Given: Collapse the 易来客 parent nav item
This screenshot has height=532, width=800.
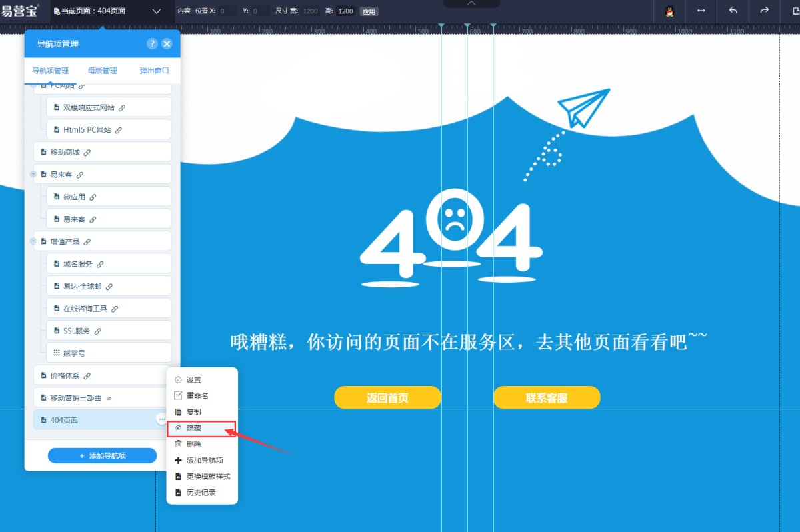Looking at the screenshot, I should pos(33,174).
